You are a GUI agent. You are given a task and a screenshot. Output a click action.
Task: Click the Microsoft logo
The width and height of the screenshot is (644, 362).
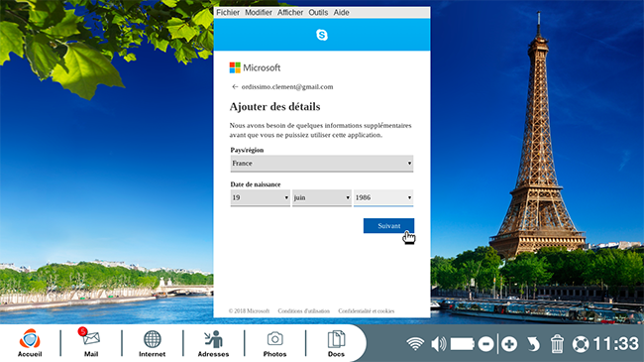[x=255, y=67]
